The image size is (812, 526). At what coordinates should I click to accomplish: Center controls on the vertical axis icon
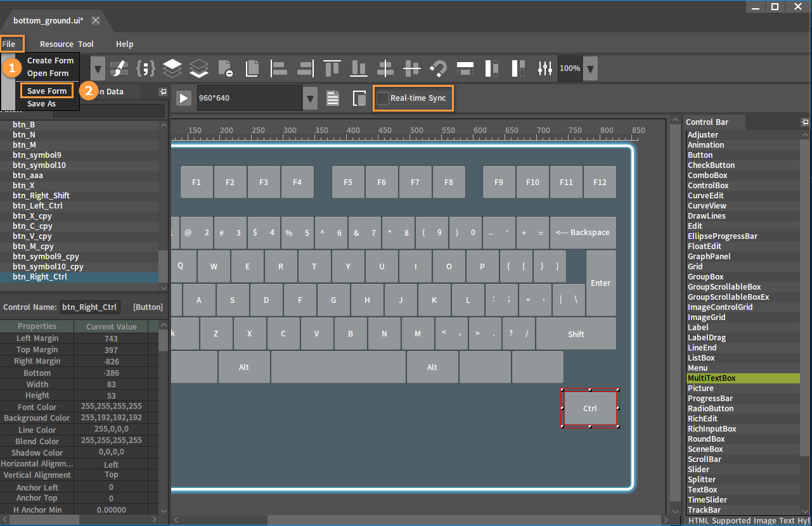(385, 68)
